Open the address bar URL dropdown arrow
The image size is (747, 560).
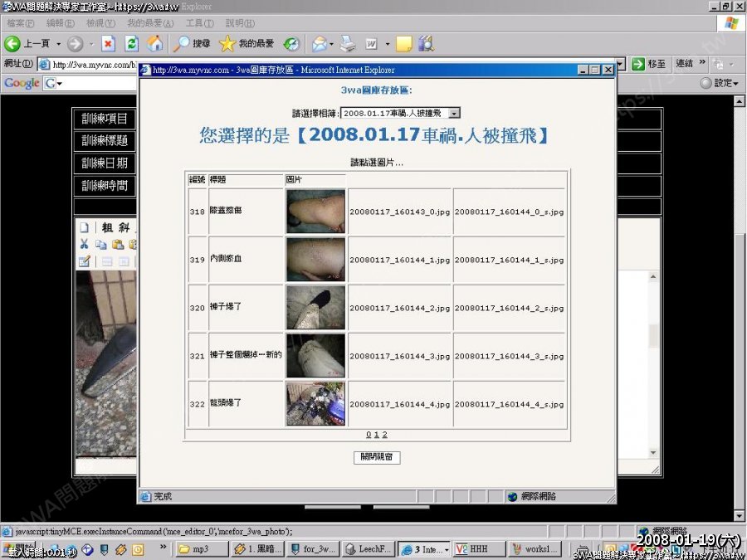tap(619, 64)
